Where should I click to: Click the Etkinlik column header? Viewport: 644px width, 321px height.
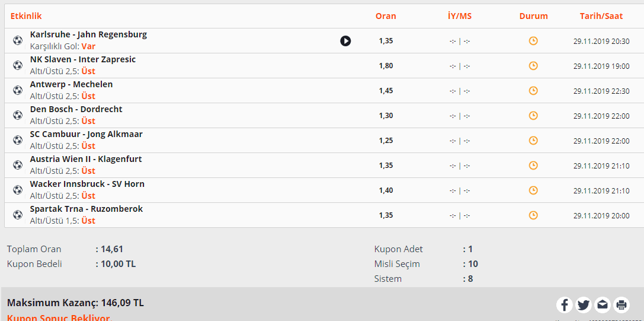click(x=26, y=16)
